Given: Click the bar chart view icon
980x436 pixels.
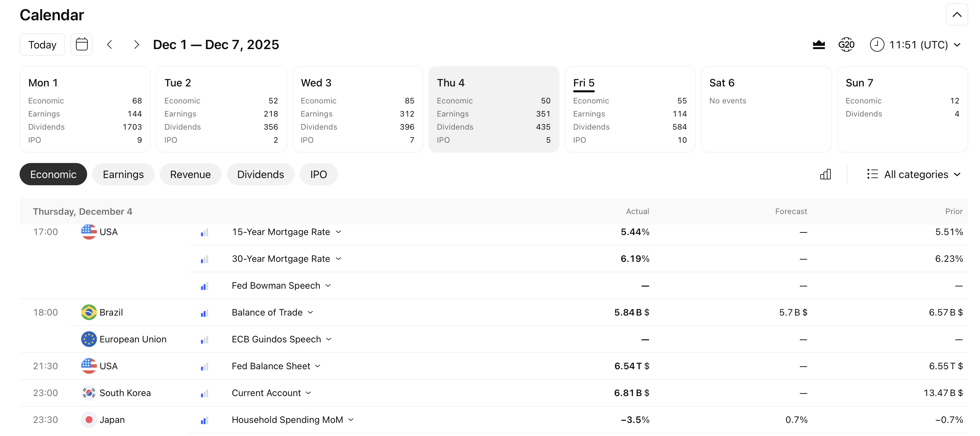Looking at the screenshot, I should click(x=825, y=174).
